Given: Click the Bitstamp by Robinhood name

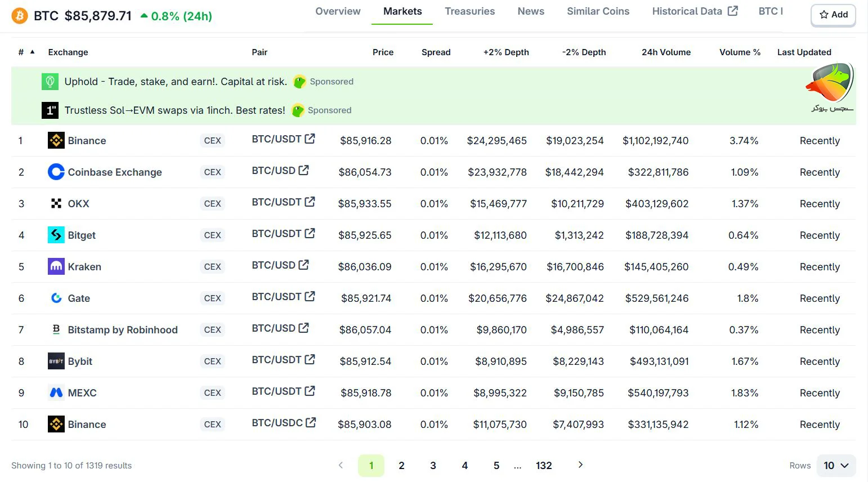Looking at the screenshot, I should coord(123,330).
